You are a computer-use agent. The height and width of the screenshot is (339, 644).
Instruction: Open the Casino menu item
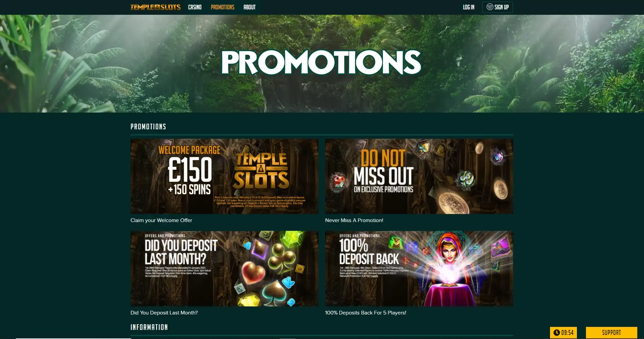tap(195, 7)
